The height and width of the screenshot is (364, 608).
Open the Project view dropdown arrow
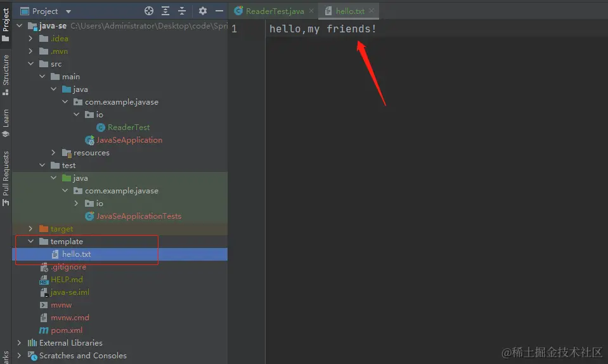coord(68,11)
